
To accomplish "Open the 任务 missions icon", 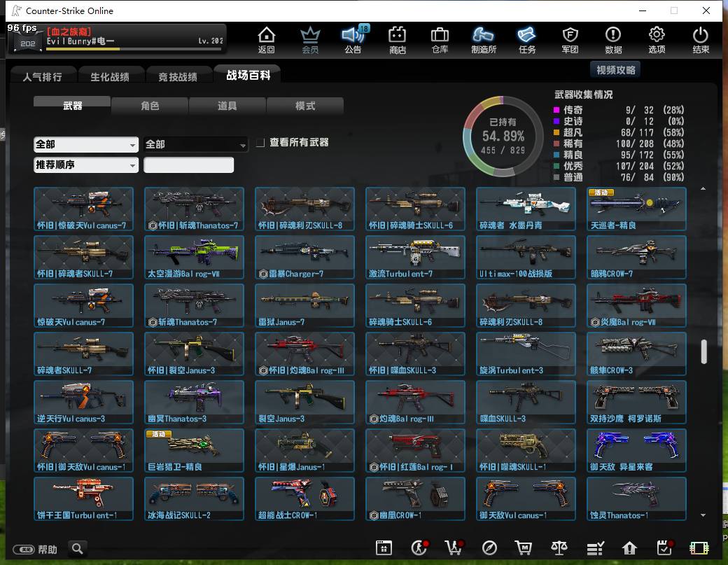I will click(x=527, y=39).
